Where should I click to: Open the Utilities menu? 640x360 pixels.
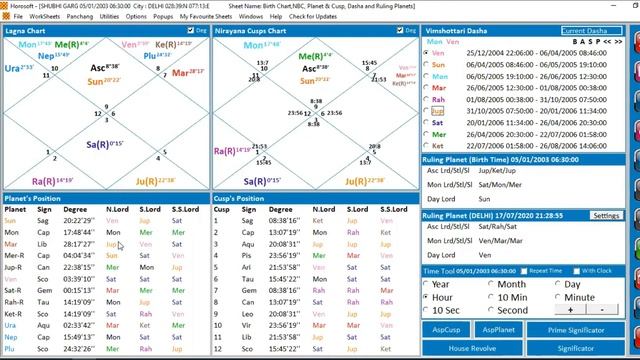coord(109,16)
